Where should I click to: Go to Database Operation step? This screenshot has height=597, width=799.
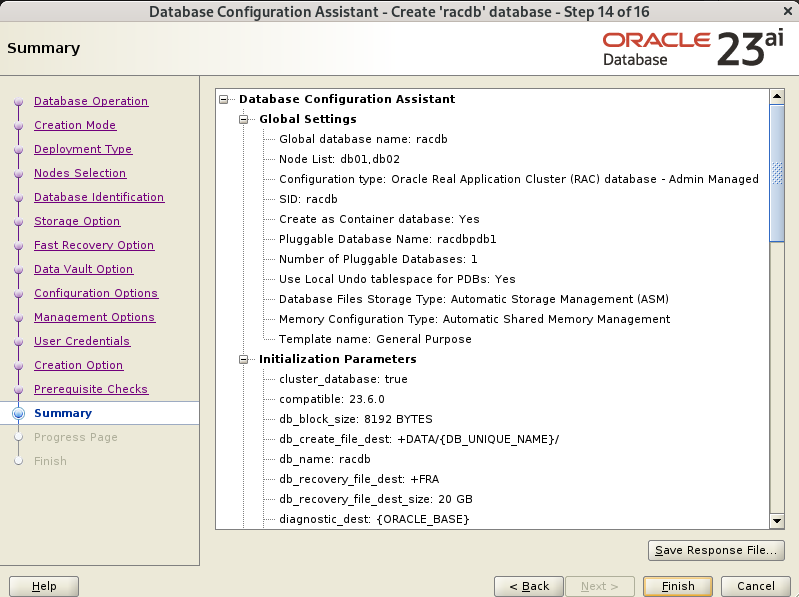[x=91, y=101]
